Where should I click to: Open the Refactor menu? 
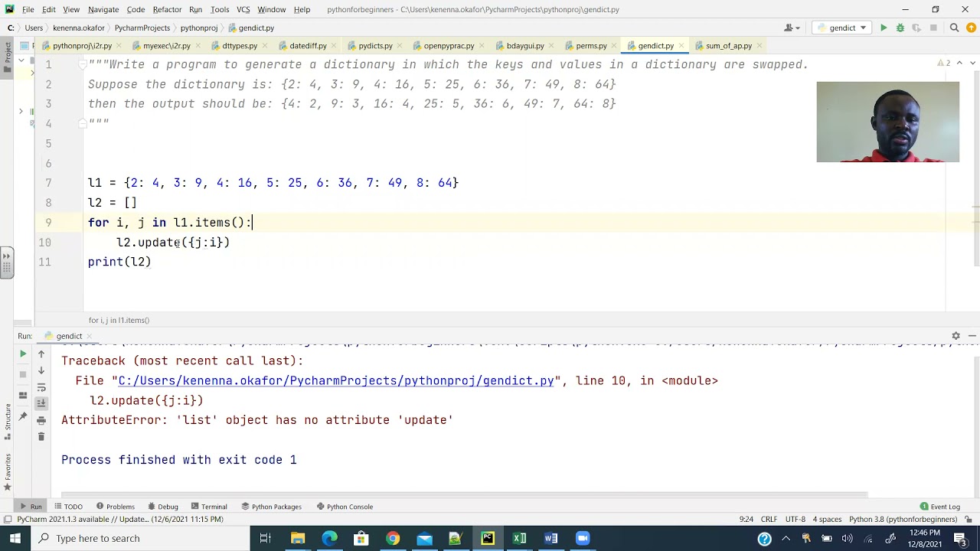(x=167, y=9)
